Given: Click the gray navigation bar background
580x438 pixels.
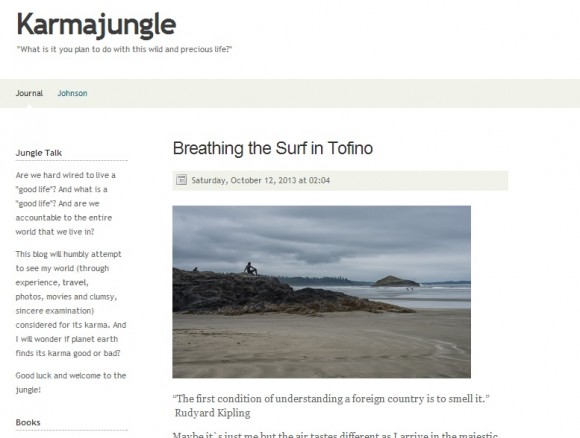Looking at the screenshot, I should (333, 93).
